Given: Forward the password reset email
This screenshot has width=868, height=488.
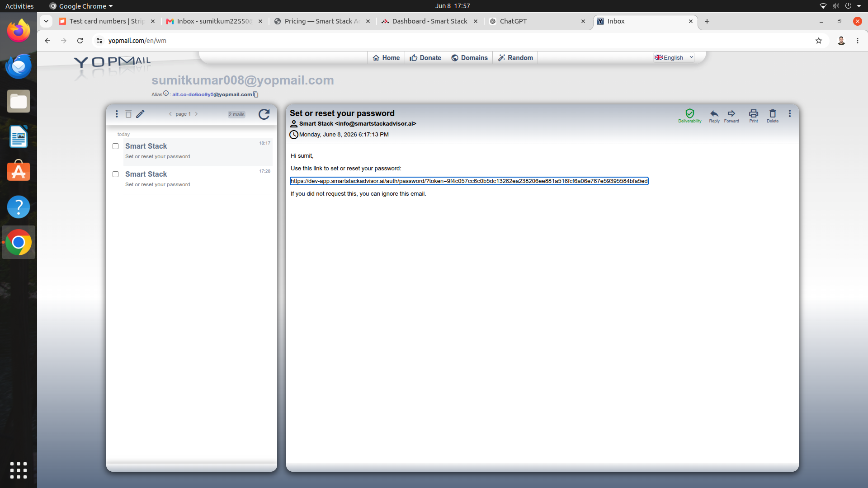Looking at the screenshot, I should [x=731, y=116].
